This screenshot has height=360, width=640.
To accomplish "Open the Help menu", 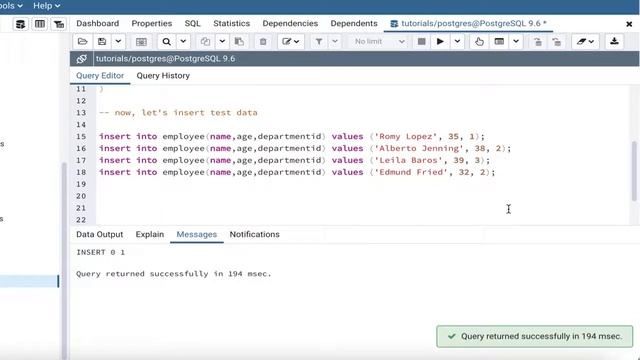I will [46, 6].
